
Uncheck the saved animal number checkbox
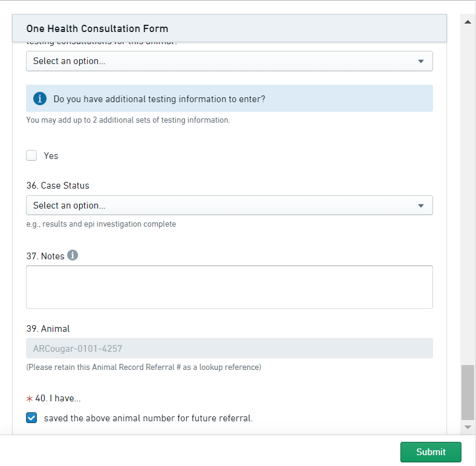point(31,418)
